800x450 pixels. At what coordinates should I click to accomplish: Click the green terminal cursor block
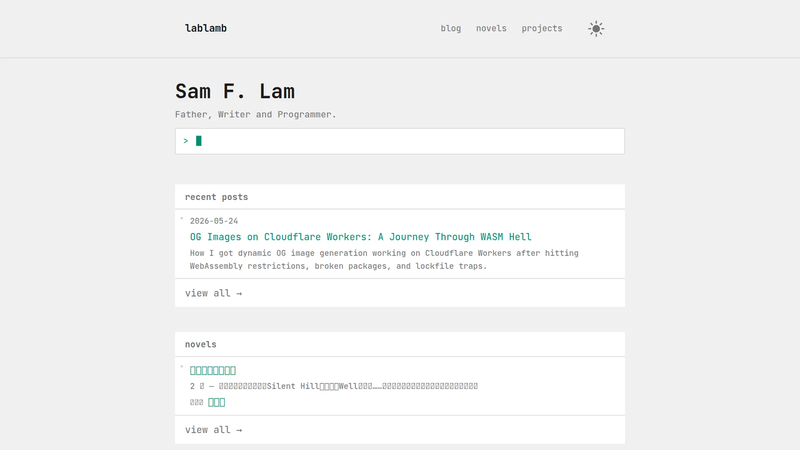(199, 141)
